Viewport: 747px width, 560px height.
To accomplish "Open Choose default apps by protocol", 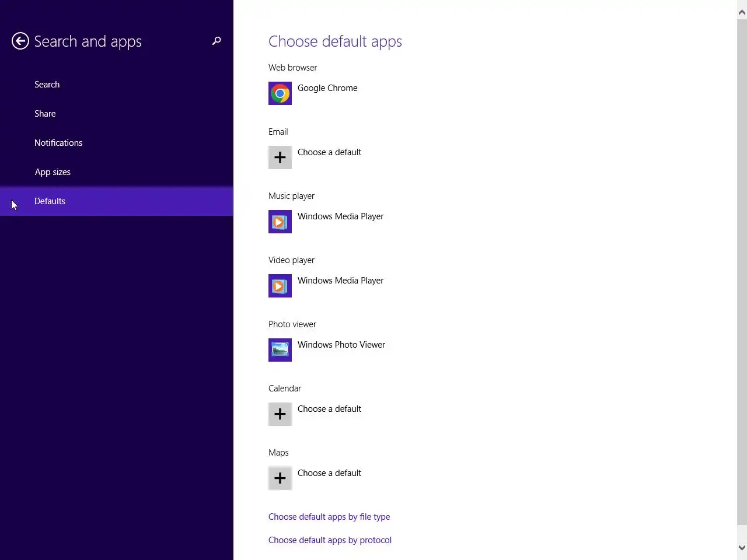I will pyautogui.click(x=330, y=540).
